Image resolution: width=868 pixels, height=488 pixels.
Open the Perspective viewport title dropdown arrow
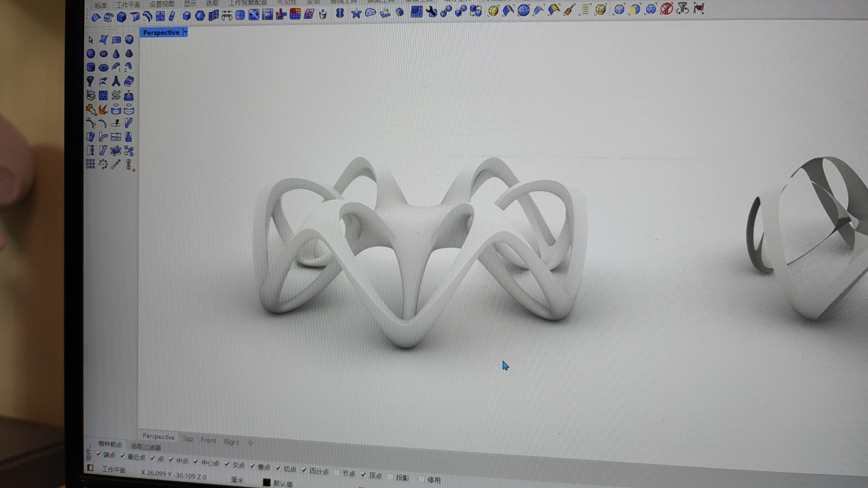pos(185,33)
